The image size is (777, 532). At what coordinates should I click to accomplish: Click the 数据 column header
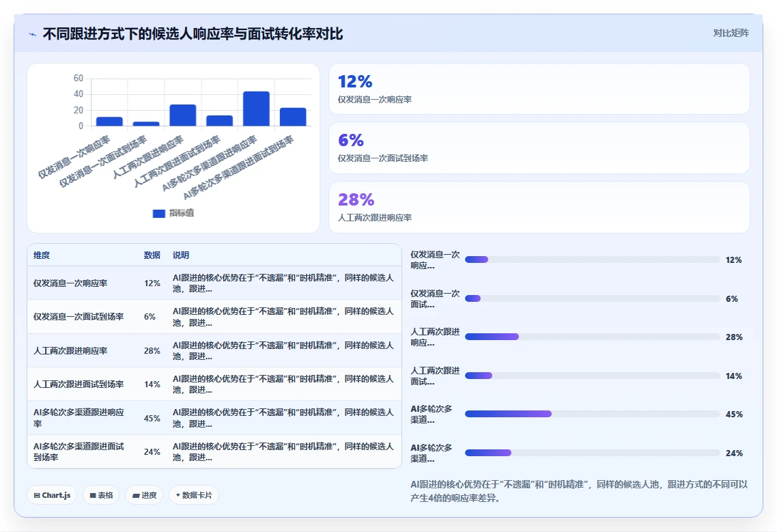152,255
